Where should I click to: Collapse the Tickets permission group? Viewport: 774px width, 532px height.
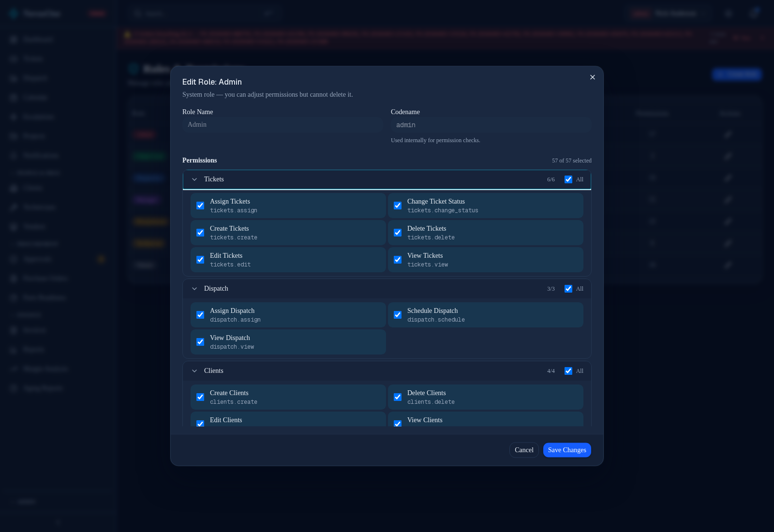pos(194,179)
